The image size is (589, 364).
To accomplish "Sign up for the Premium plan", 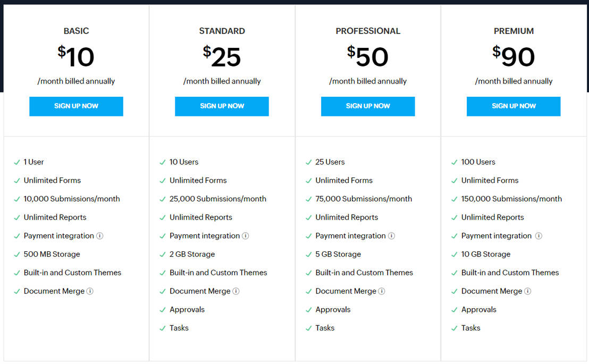I will (514, 106).
